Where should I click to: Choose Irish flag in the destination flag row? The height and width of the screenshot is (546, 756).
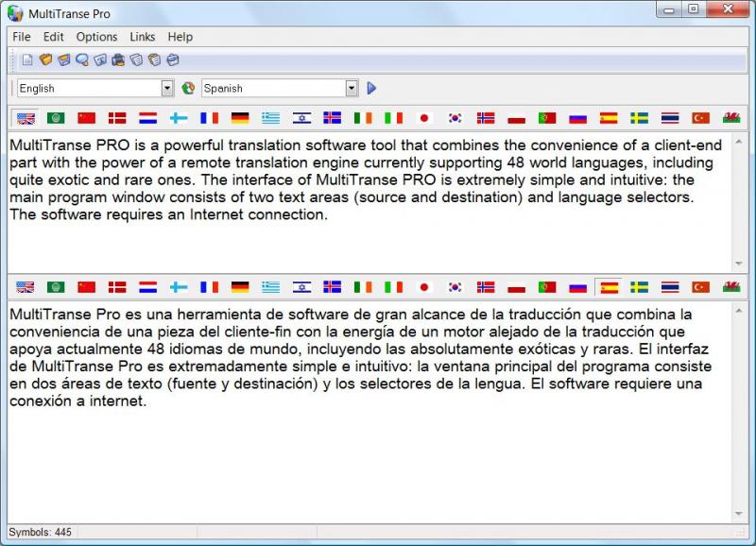click(363, 287)
